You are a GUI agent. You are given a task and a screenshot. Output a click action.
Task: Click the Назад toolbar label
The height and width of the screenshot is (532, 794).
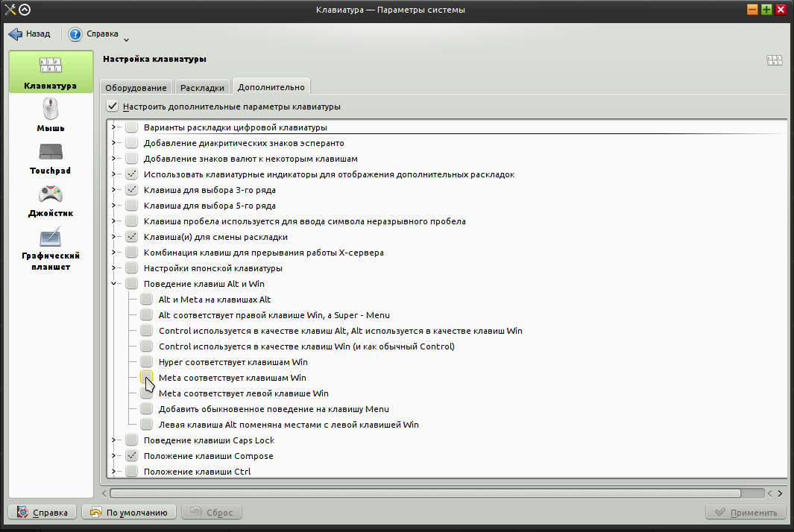click(38, 34)
